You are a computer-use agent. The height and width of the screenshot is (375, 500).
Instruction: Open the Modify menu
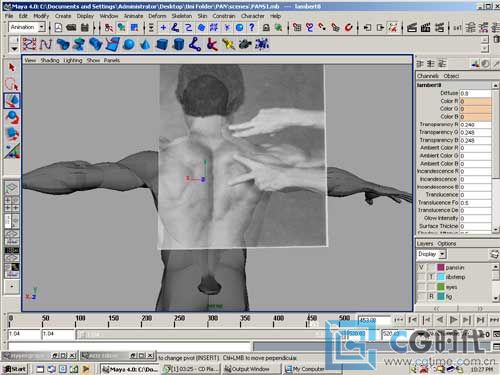pos(41,16)
